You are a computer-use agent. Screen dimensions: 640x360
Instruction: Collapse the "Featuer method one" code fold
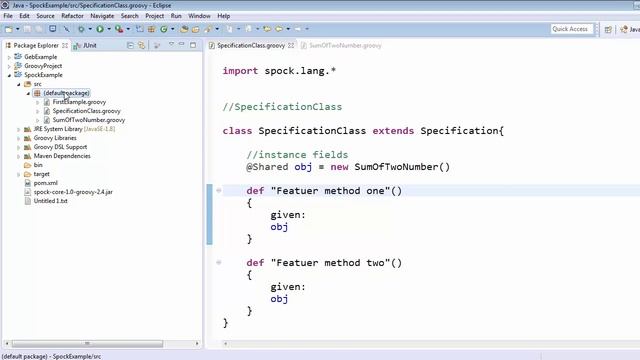pos(219,191)
